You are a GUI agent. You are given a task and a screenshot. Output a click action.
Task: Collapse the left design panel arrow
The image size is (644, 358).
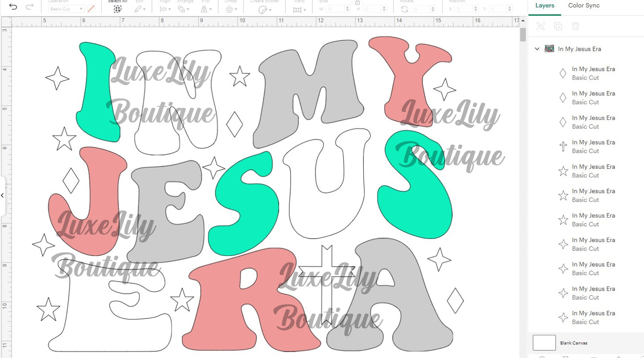pyautogui.click(x=2, y=195)
